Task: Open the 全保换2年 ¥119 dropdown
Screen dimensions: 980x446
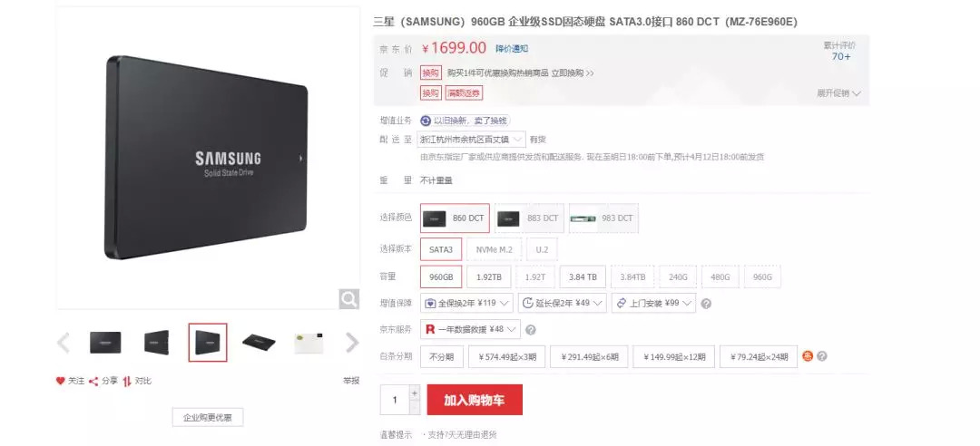Action: coord(467,303)
